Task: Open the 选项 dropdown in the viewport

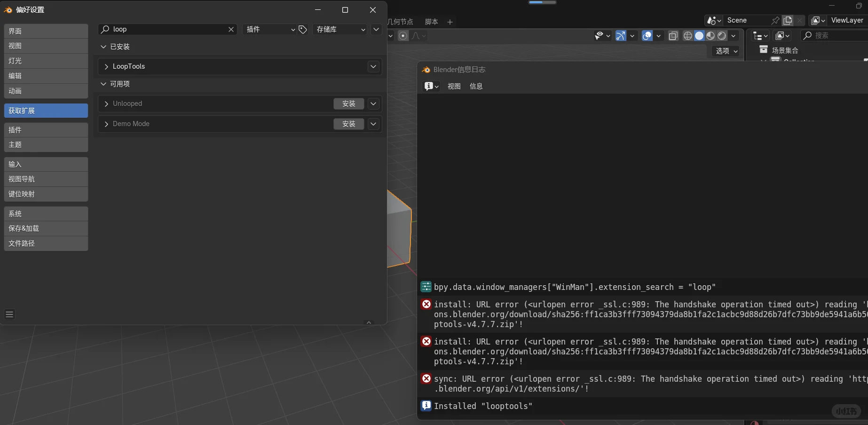Action: pyautogui.click(x=724, y=51)
